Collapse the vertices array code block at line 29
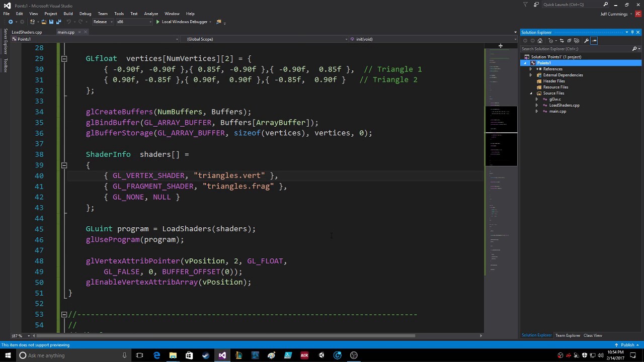The height and width of the screenshot is (362, 644). click(x=64, y=59)
